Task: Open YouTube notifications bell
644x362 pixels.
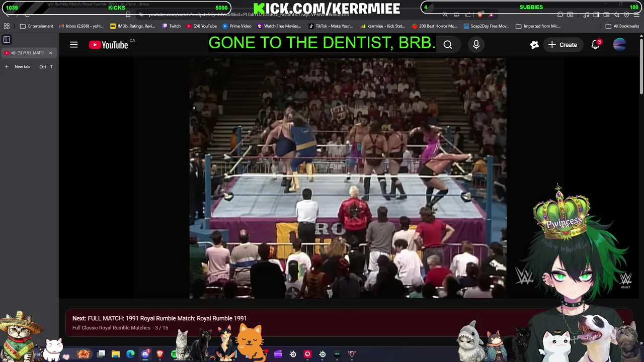Action: coord(596,45)
